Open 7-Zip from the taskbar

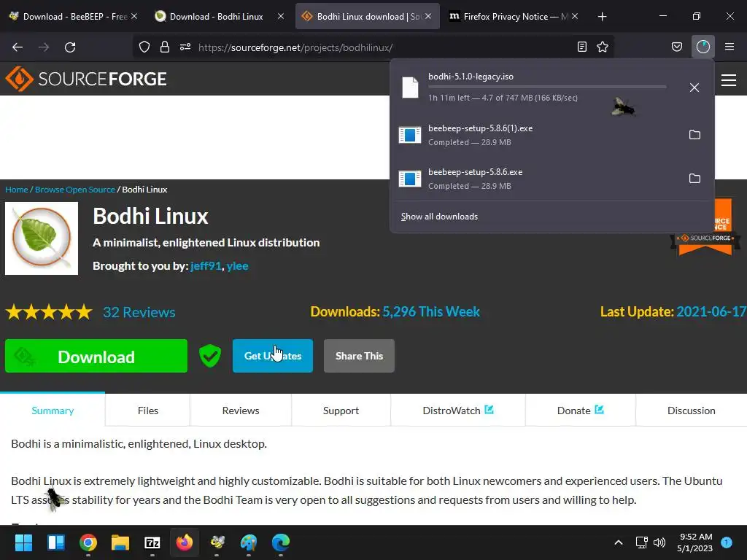pos(152,542)
